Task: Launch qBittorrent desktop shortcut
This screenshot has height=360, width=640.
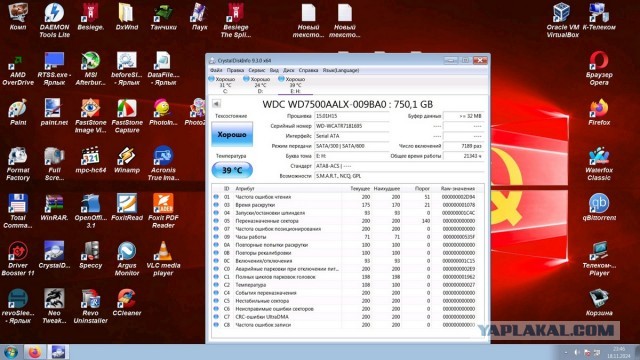Action: coord(599,207)
